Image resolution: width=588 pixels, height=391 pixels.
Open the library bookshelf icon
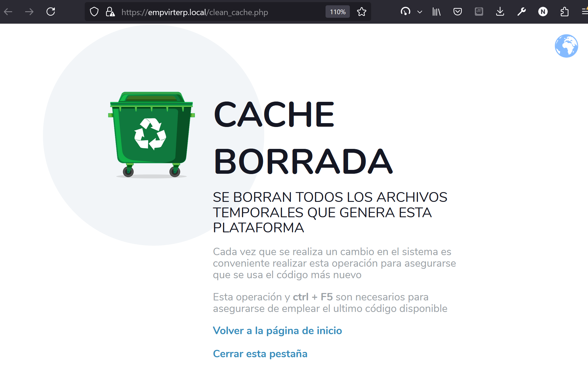tap(436, 12)
